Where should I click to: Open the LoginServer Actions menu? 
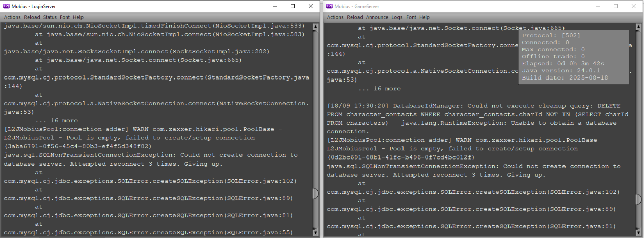pos(12,17)
